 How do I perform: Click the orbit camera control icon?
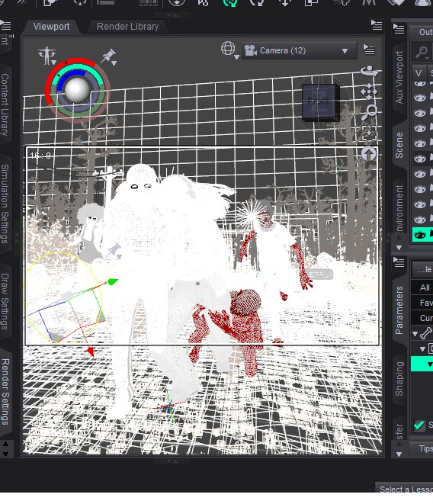[370, 71]
